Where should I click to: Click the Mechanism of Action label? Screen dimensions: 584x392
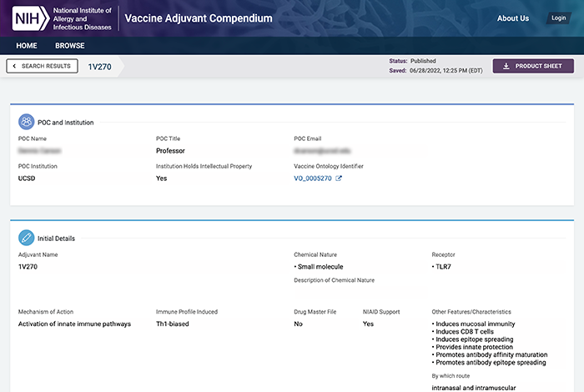(x=46, y=312)
